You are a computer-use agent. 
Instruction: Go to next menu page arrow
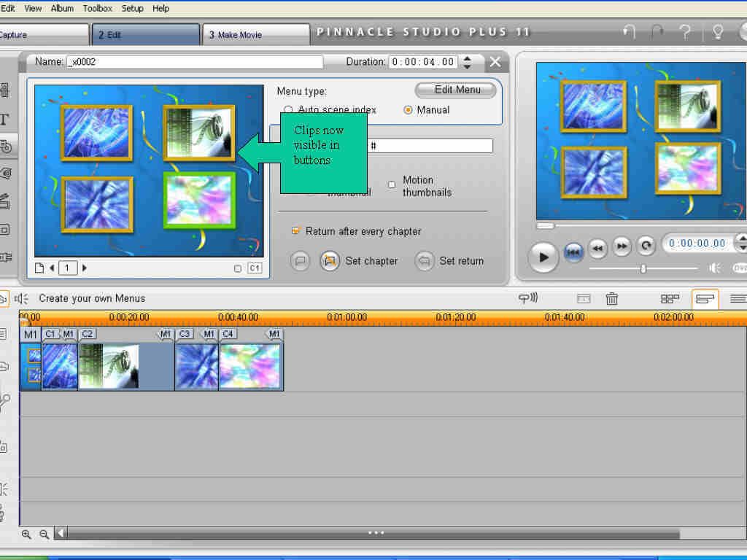(x=85, y=268)
